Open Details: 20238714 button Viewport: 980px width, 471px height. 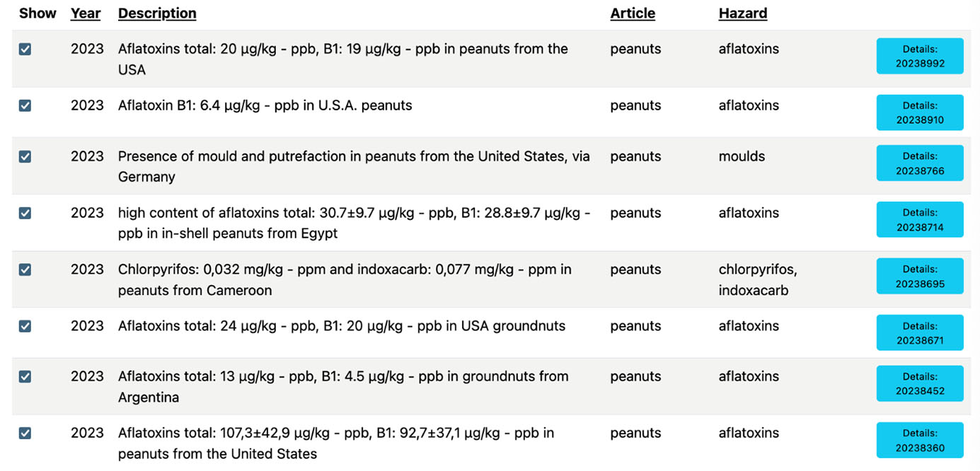point(920,220)
